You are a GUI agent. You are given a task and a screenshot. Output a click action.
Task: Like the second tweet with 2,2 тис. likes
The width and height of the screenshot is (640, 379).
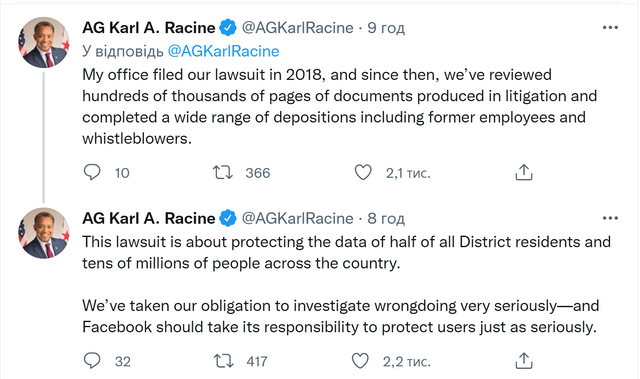pos(360,361)
